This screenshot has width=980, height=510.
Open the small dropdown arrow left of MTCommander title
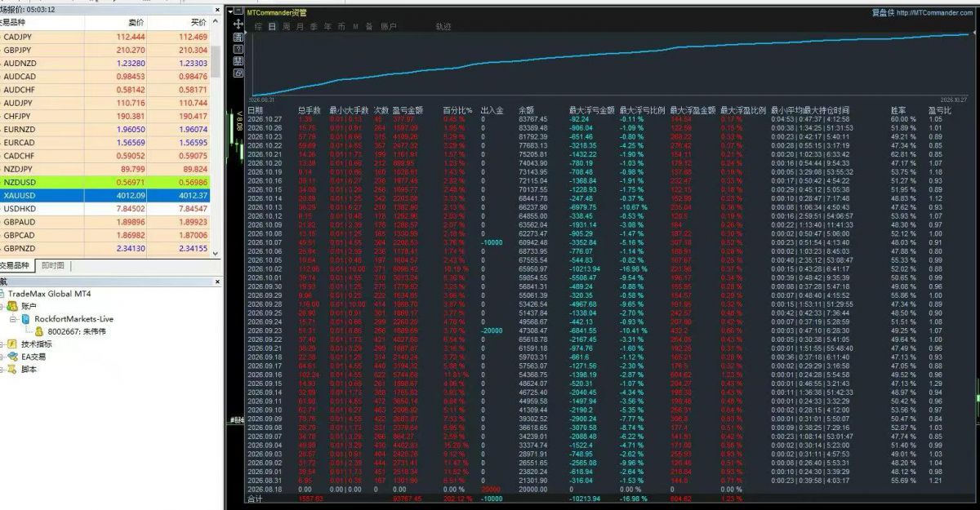[x=231, y=12]
